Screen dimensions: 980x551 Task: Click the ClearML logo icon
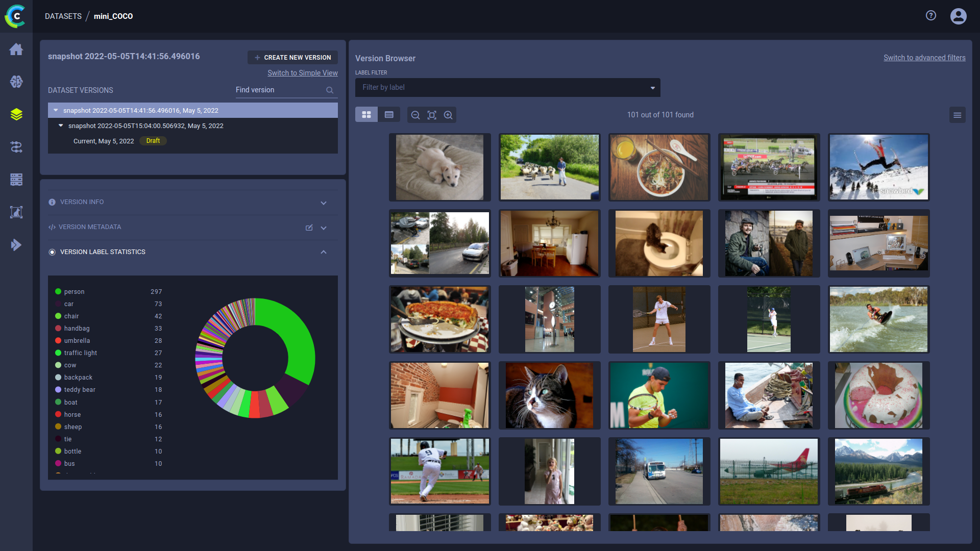point(16,16)
